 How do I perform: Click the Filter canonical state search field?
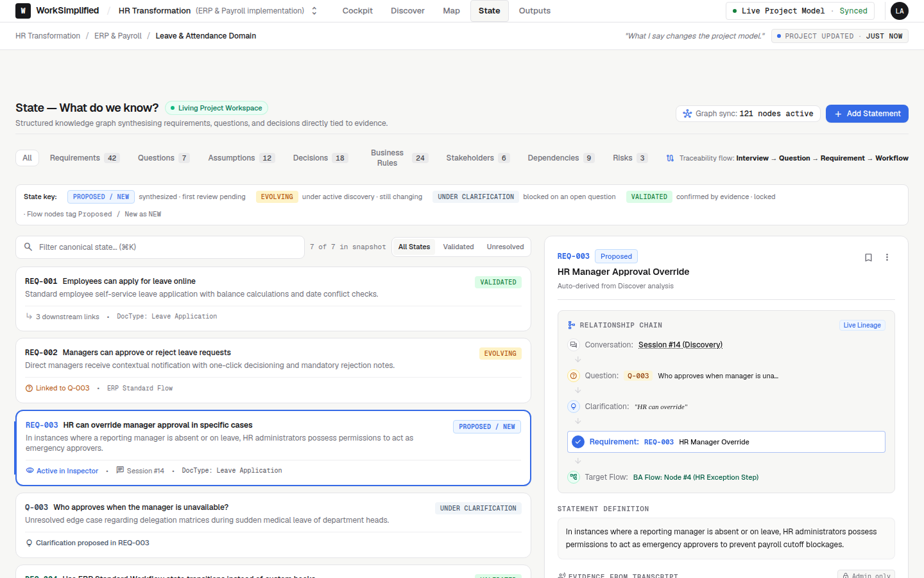pyautogui.click(x=160, y=247)
